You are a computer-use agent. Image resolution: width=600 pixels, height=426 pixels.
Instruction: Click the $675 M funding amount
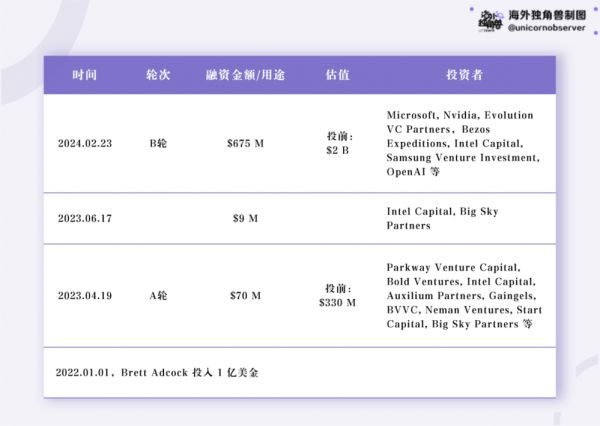245,143
